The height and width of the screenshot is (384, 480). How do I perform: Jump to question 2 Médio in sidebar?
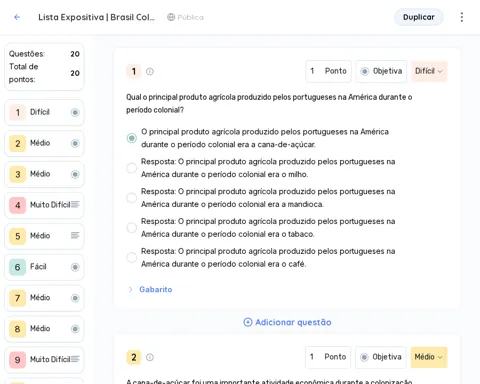point(44,143)
